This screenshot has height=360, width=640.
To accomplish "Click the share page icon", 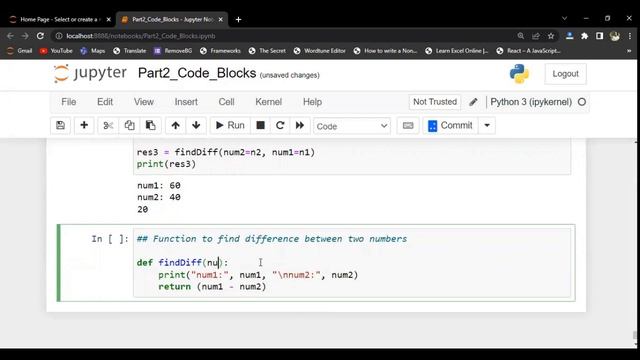I will 536,36.
